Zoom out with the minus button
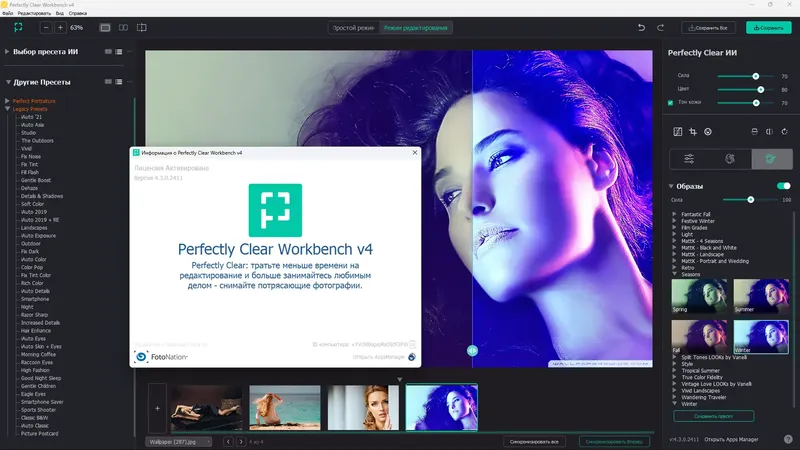The height and width of the screenshot is (450, 800). 46,28
